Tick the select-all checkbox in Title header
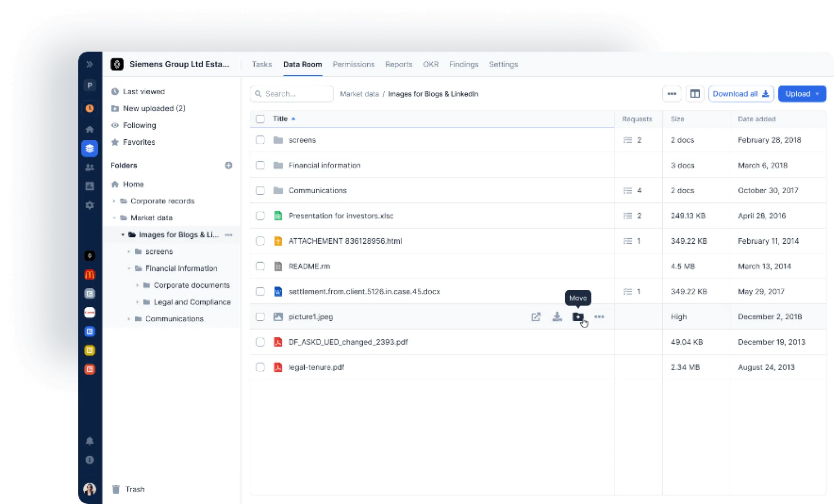The image size is (834, 504). (x=260, y=119)
